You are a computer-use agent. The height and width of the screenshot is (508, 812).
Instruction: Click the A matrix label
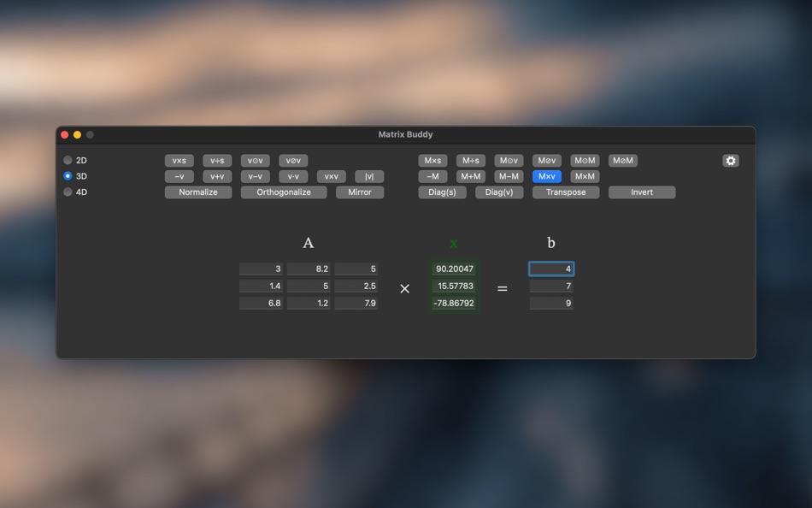click(x=308, y=243)
